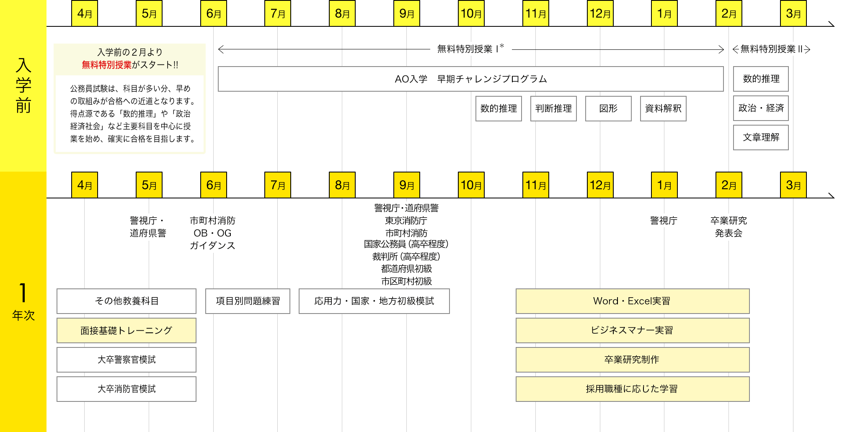Viewport: 868px width, 432px height.
Task: Click the 2月 marker in the 入学前 timeline
Action: [x=729, y=13]
